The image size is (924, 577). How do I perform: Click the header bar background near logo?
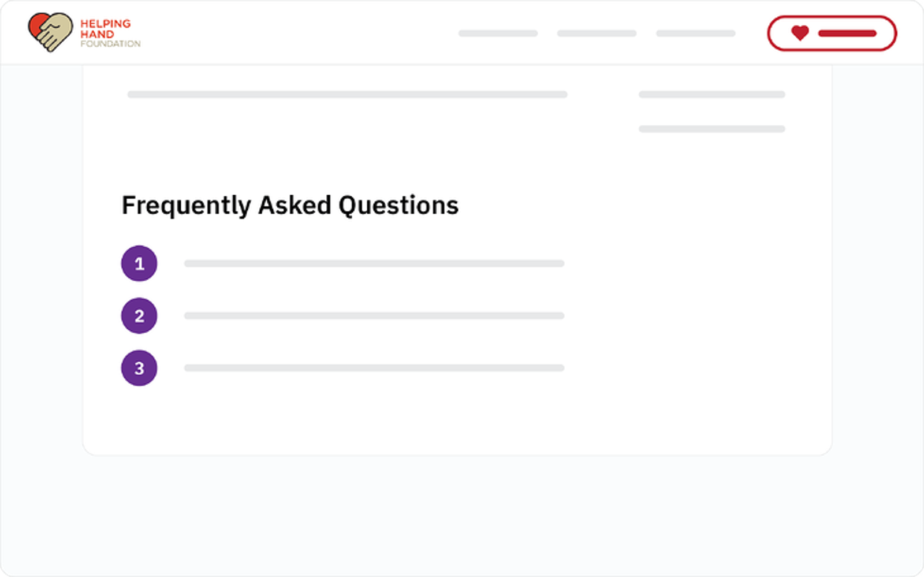[289, 33]
